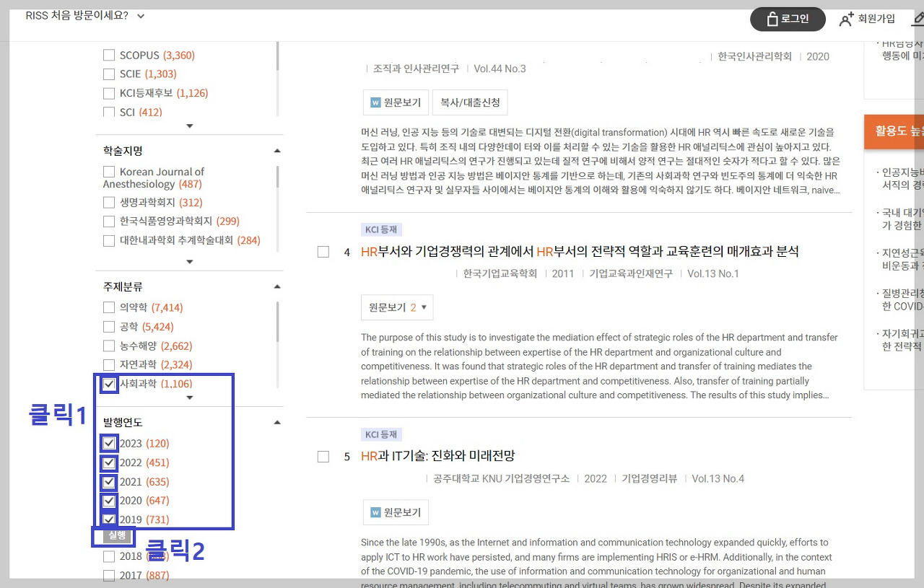Collapse the 발행연도 filter section
Image resolution: width=924 pixels, height=588 pixels.
coord(277,422)
